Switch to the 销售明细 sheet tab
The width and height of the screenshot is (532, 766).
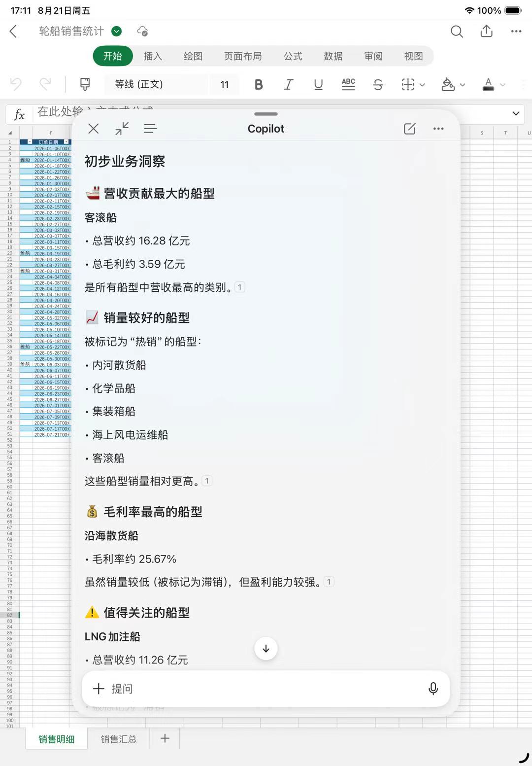pos(57,739)
